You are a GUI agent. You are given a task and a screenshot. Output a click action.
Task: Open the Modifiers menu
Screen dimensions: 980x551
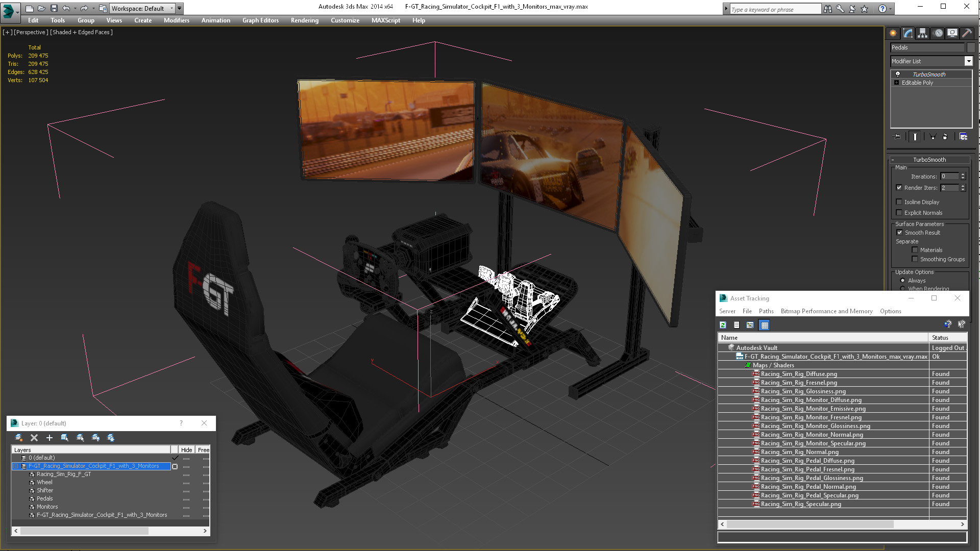click(177, 20)
